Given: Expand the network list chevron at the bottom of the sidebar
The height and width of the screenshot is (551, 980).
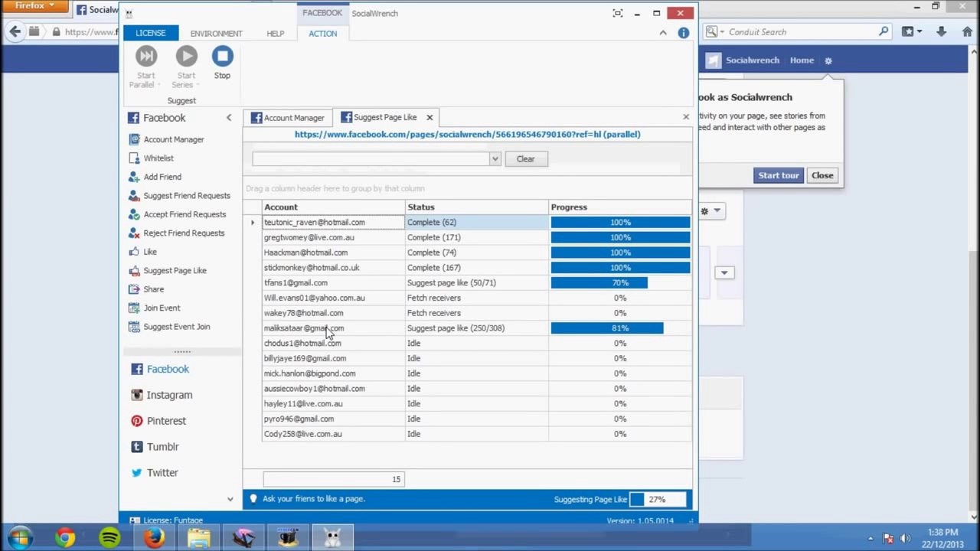Looking at the screenshot, I should 230,499.
